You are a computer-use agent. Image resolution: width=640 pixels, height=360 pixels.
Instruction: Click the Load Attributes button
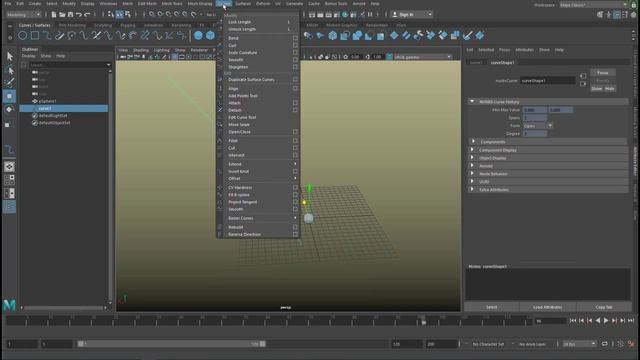click(547, 307)
